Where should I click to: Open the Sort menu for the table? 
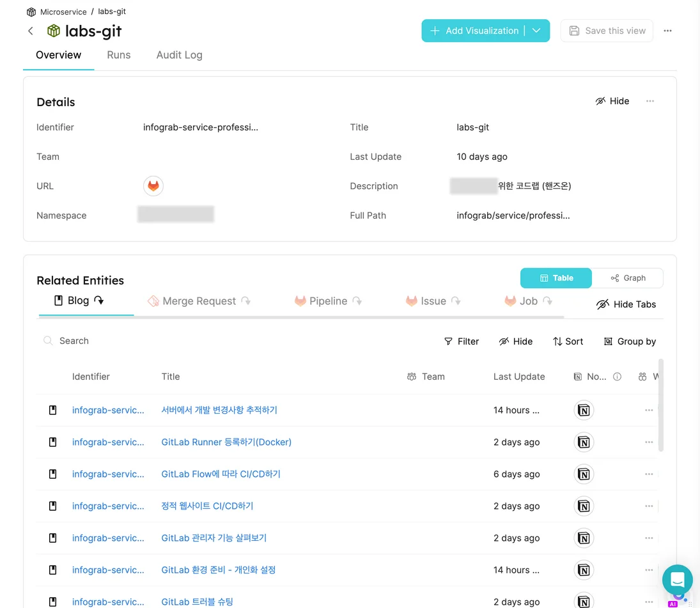tap(568, 341)
